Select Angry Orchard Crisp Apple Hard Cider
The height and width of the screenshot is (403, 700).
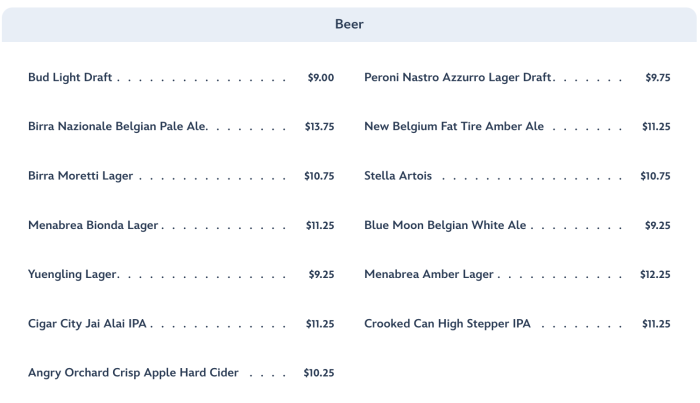pyautogui.click(x=133, y=373)
